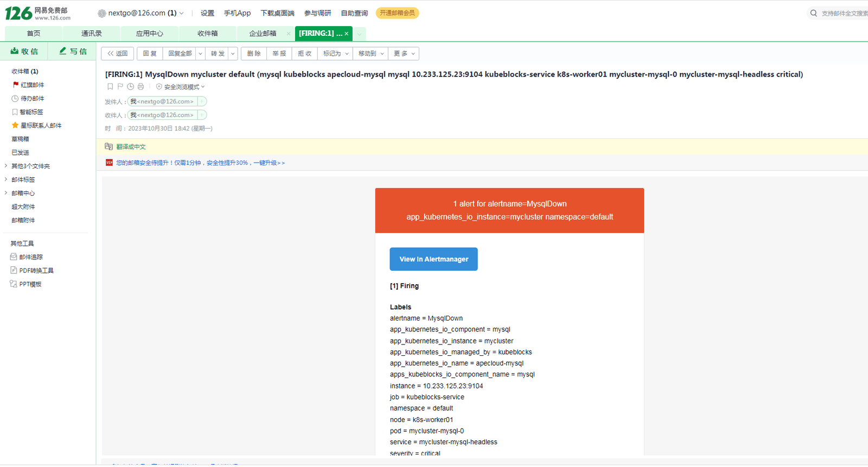Close the [FIRING:1] email tab

347,34
